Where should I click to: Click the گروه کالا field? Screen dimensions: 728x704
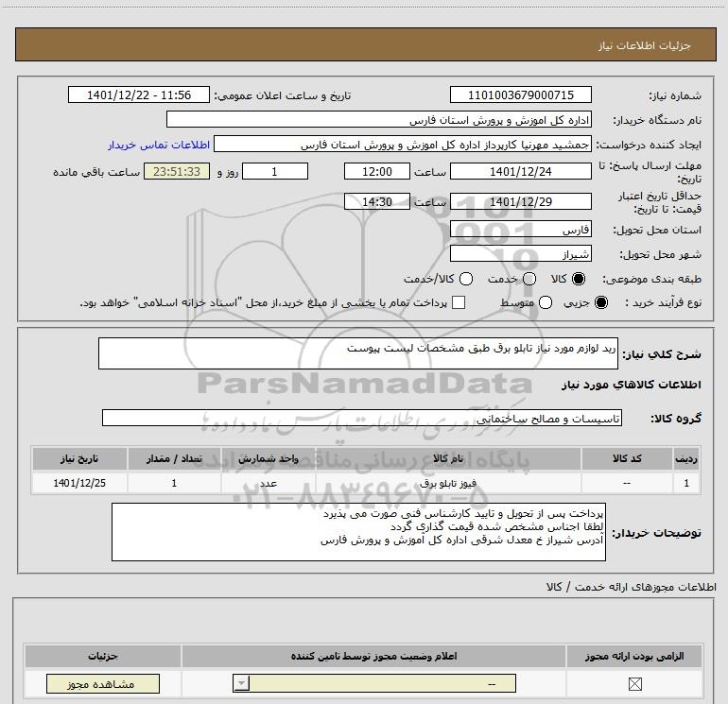click(362, 418)
